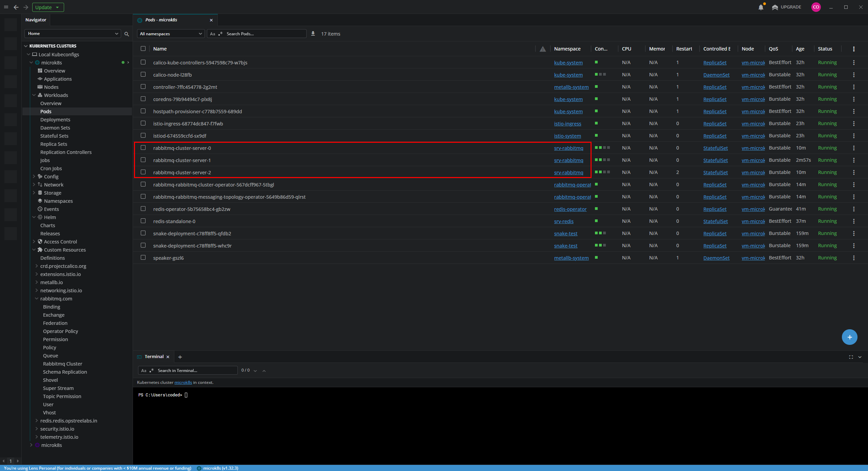Click the microk8s link in terminal context
The width and height of the screenshot is (868, 471).
pyautogui.click(x=183, y=382)
